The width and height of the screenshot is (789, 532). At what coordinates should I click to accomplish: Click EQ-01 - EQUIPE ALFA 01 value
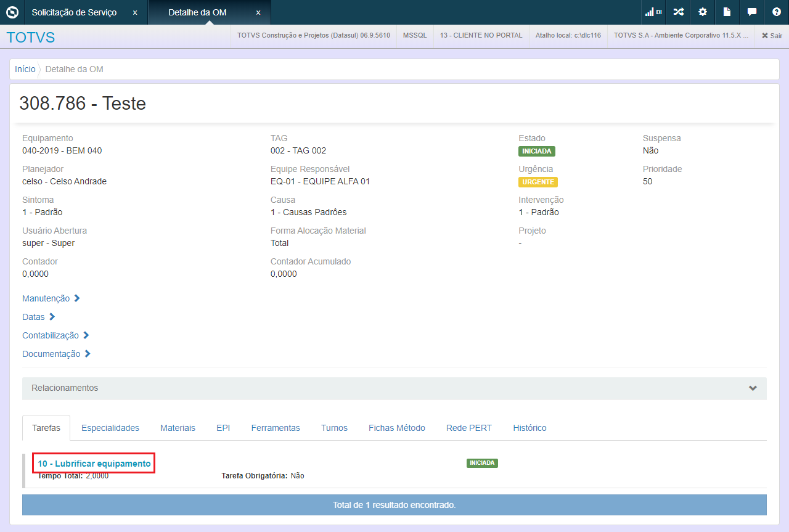(321, 181)
